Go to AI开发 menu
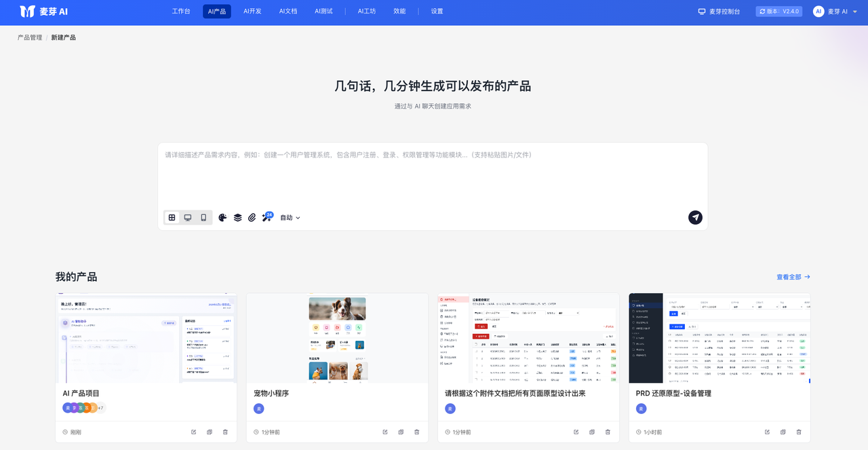This screenshot has height=450, width=868. tap(252, 12)
